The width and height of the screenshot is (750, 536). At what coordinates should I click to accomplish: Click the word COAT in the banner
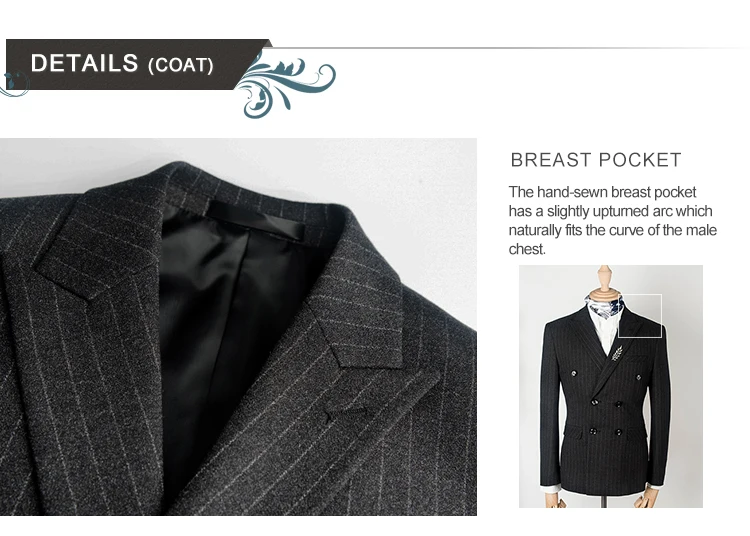(x=181, y=66)
